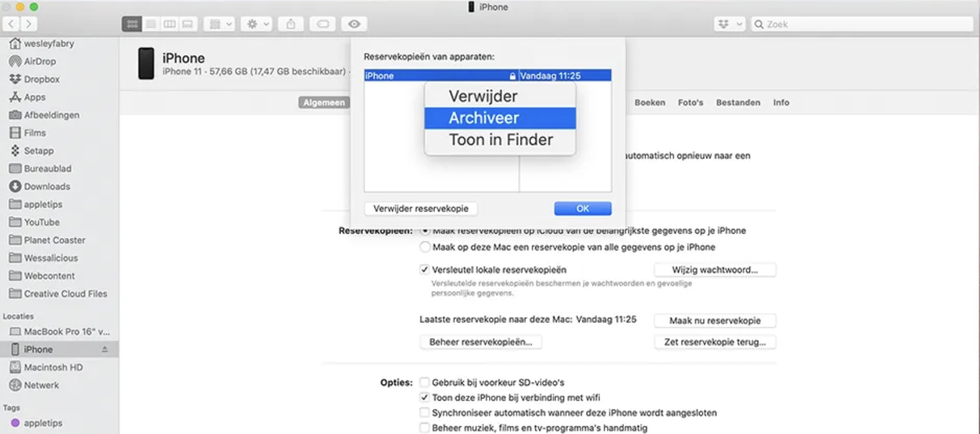Click the Share toolbar icon

pyautogui.click(x=290, y=24)
